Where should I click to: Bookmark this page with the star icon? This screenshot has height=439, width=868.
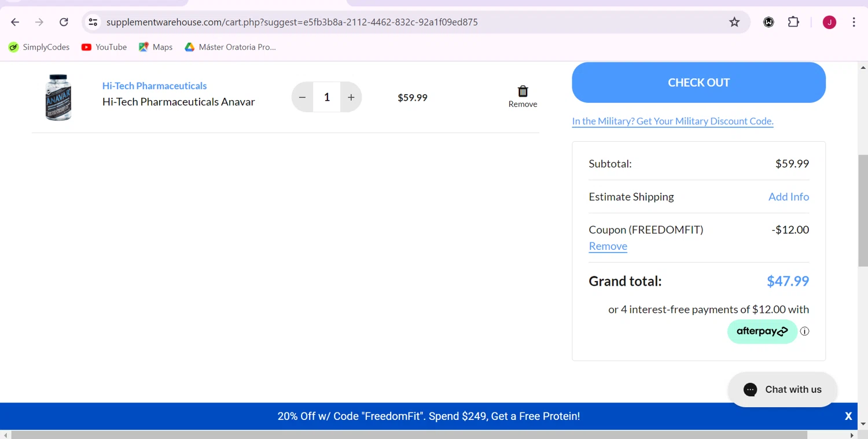coord(734,22)
